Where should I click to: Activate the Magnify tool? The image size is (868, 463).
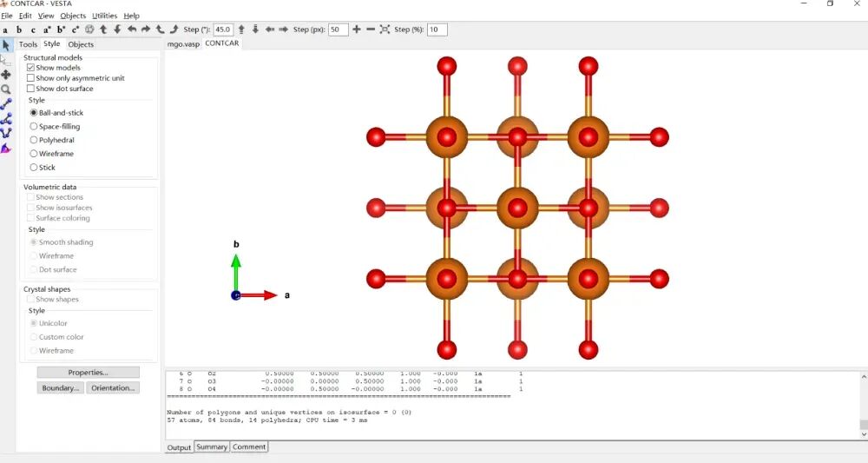[x=6, y=89]
